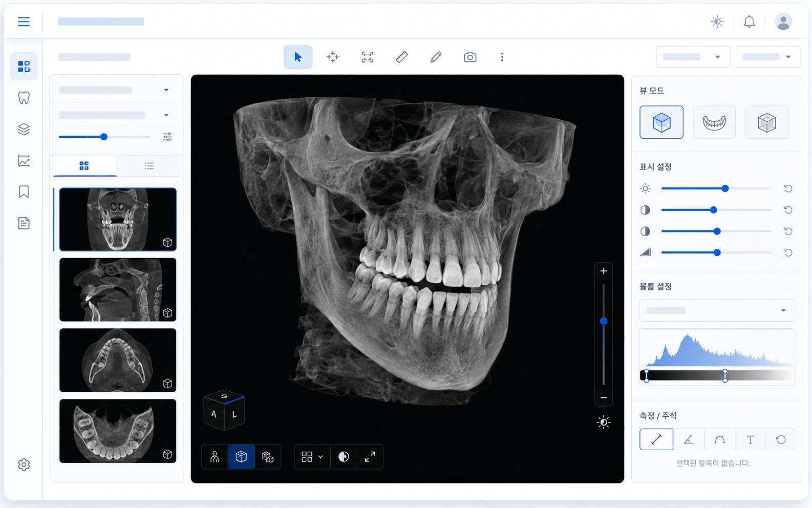Activate the region focus tool
This screenshot has height=508, width=812.
point(367,57)
